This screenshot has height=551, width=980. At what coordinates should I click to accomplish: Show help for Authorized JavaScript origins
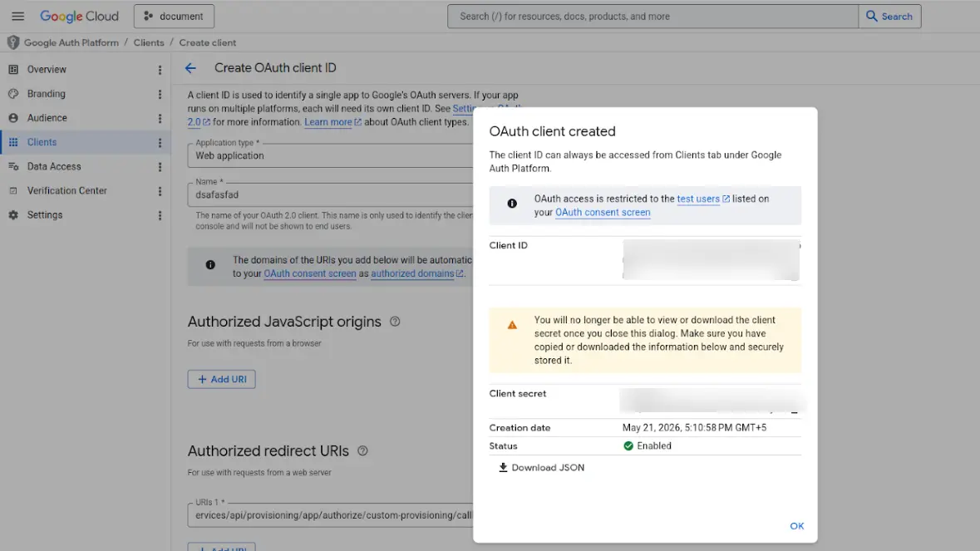pyautogui.click(x=395, y=322)
